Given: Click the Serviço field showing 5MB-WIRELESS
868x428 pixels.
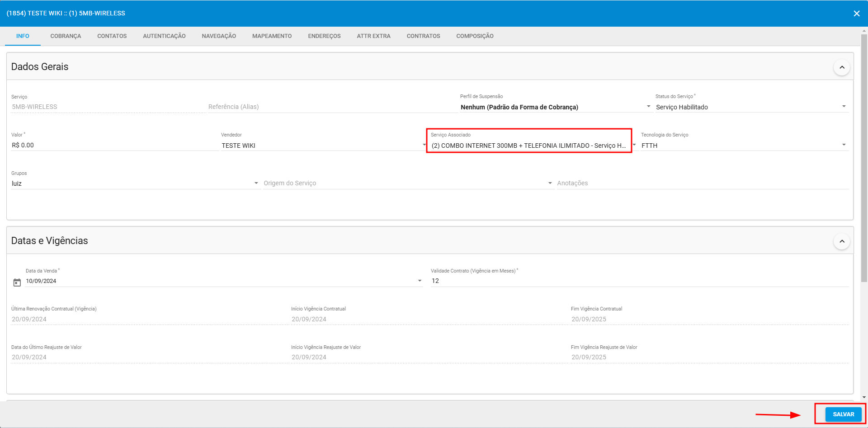Looking at the screenshot, I should [x=108, y=107].
